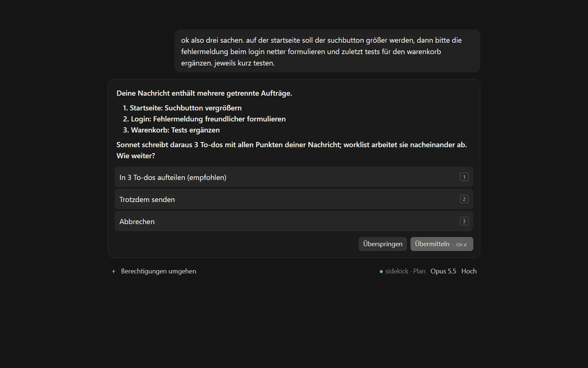Screen dimensions: 588x368
Task: Click list item 'Warenkorb: Tests ergänzen'
Action: 175,130
